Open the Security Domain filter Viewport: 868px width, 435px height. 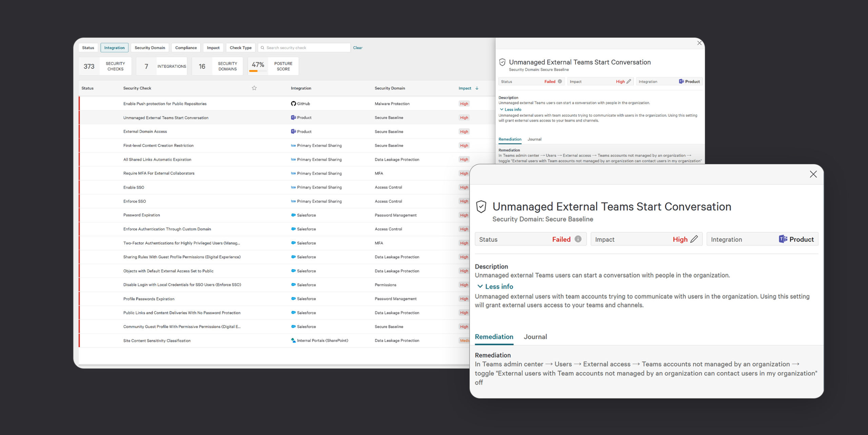click(x=150, y=48)
